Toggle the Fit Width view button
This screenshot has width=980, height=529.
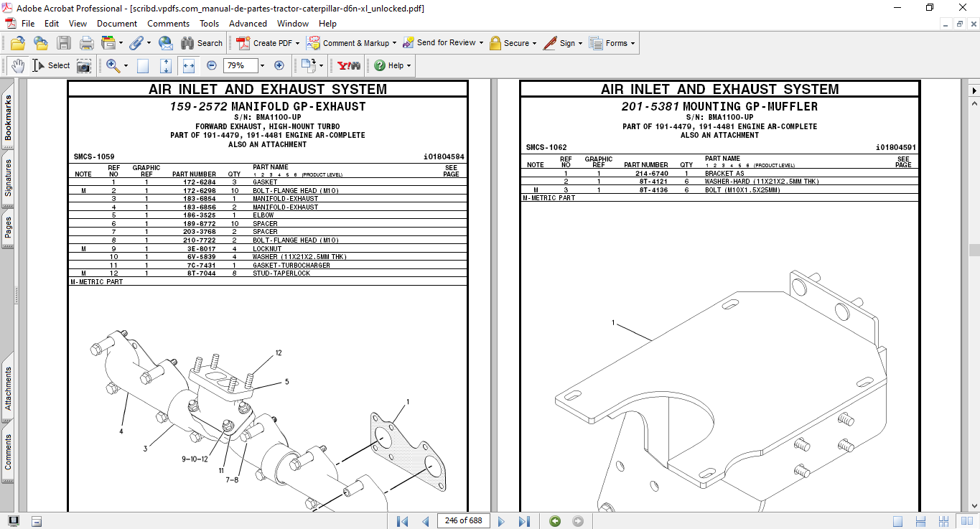click(x=189, y=65)
